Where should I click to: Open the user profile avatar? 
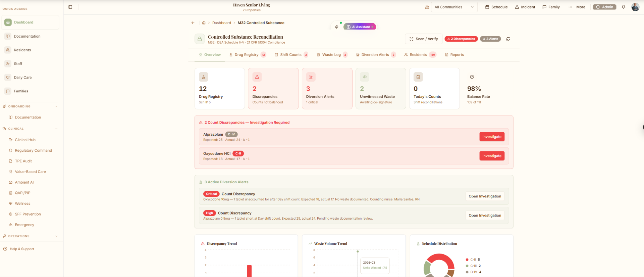pyautogui.click(x=635, y=7)
